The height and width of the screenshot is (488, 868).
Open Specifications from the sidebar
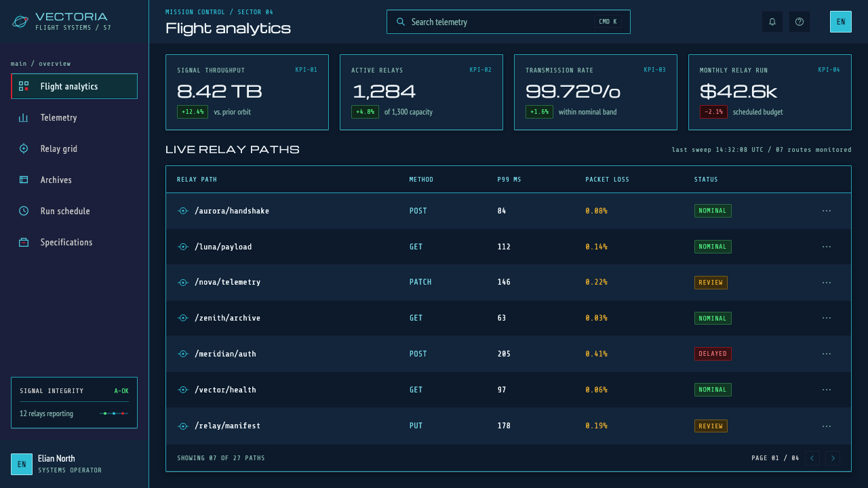(x=75, y=242)
